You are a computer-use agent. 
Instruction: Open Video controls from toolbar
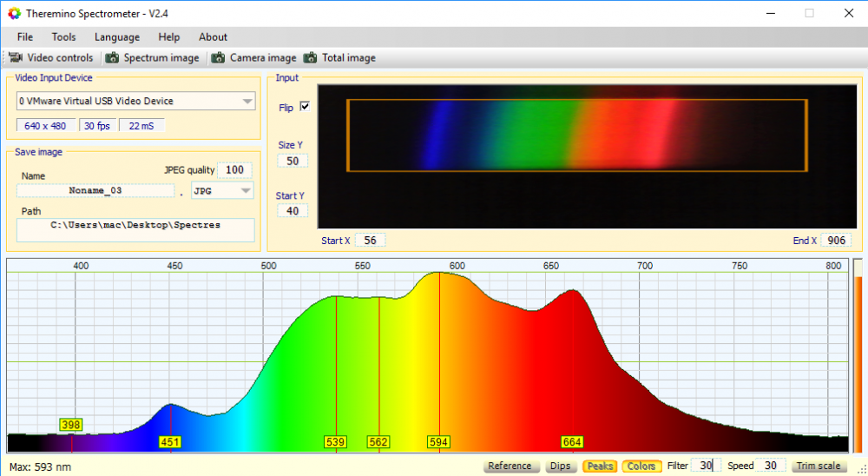tap(51, 57)
